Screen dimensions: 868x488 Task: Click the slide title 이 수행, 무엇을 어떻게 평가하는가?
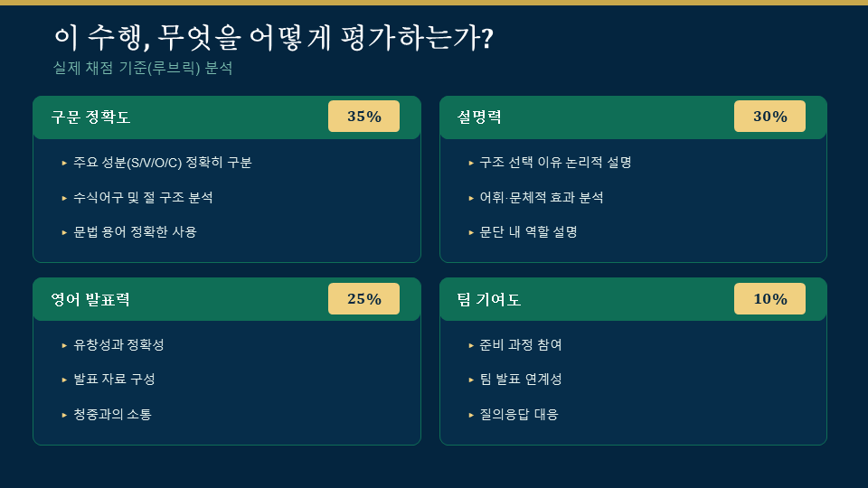(x=273, y=38)
